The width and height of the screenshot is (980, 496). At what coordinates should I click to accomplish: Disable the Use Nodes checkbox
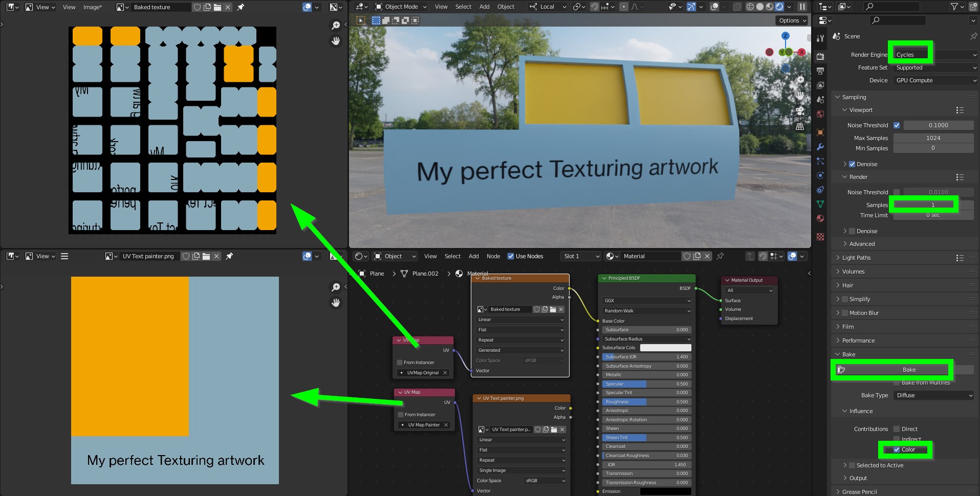click(510, 256)
